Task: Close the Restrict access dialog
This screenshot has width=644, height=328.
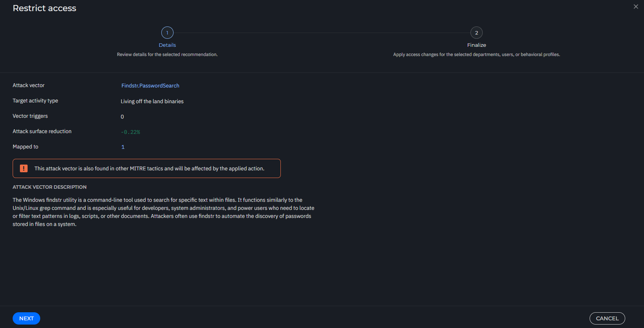Action: pyautogui.click(x=636, y=7)
